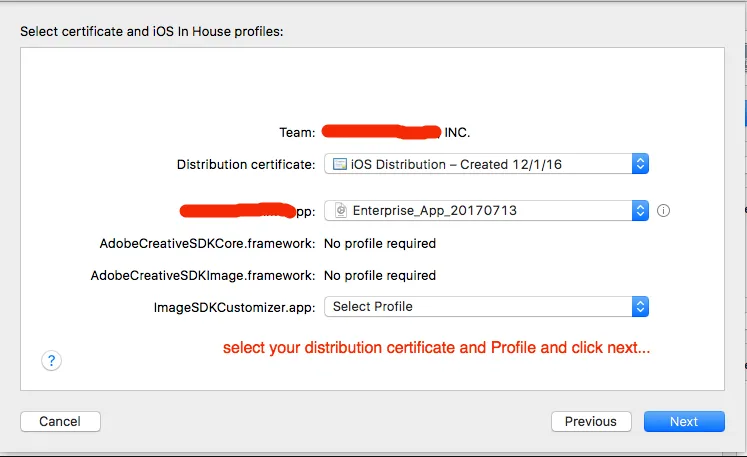Click the profile icon before Enterprise_App_20170713
Screen dimensions: 747x457
coord(340,211)
